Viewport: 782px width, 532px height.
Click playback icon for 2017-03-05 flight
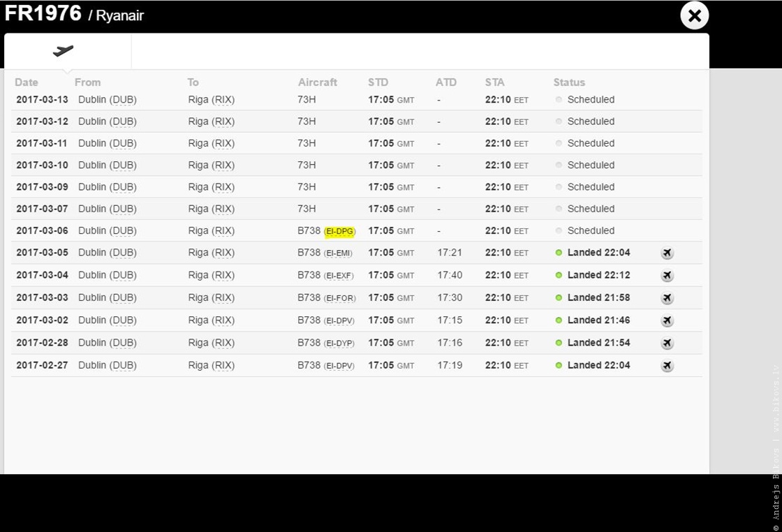(667, 253)
